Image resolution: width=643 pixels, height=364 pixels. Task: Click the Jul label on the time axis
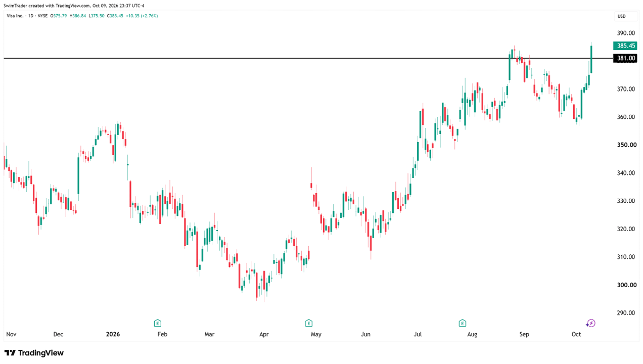click(x=418, y=334)
